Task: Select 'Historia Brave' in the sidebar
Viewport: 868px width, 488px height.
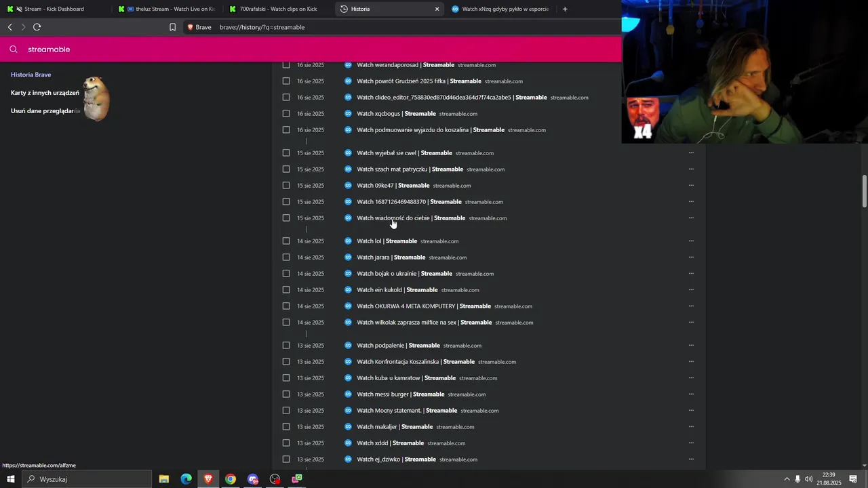Action: coord(31,75)
